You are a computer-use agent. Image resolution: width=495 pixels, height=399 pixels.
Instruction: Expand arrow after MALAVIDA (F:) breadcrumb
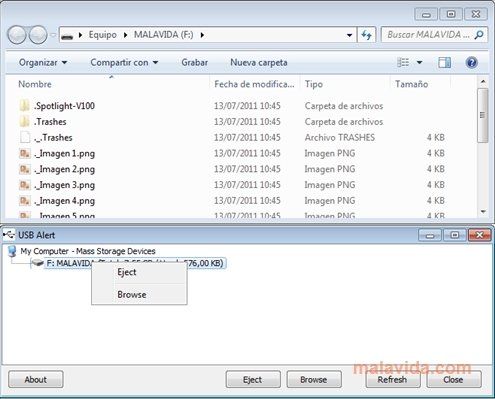[x=202, y=35]
